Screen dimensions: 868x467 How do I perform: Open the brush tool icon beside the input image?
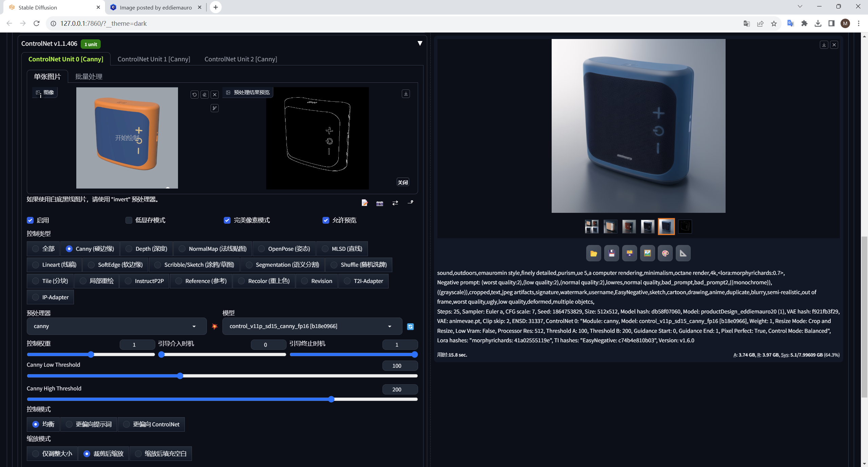(x=215, y=108)
